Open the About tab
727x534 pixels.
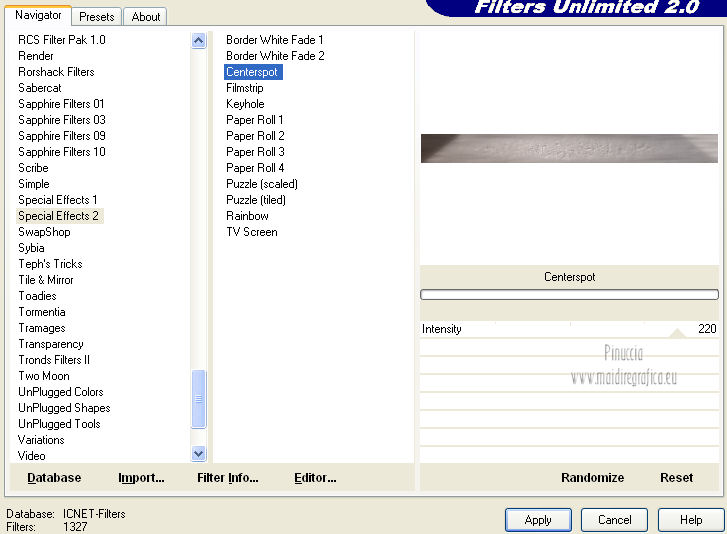[x=146, y=17]
